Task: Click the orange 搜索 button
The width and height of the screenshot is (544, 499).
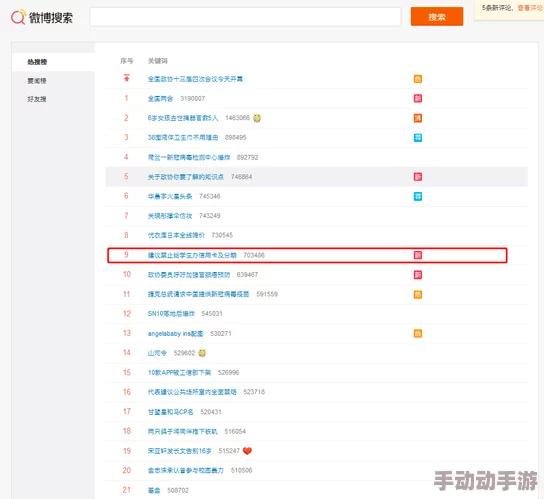Action: [x=437, y=17]
